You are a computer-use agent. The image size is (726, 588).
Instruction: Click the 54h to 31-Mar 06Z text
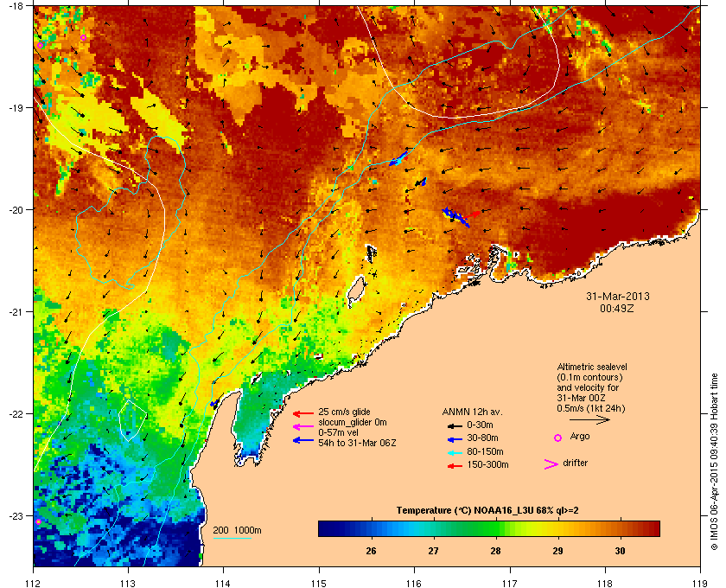pyautogui.click(x=357, y=443)
